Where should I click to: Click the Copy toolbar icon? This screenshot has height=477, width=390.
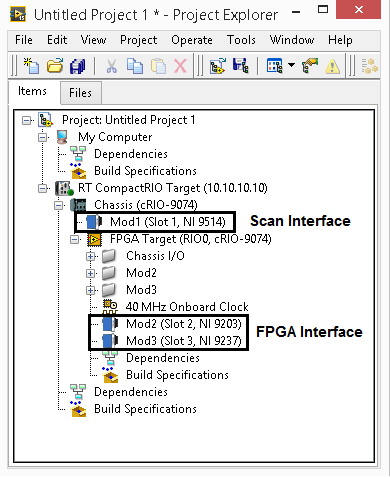pyautogui.click(x=135, y=65)
